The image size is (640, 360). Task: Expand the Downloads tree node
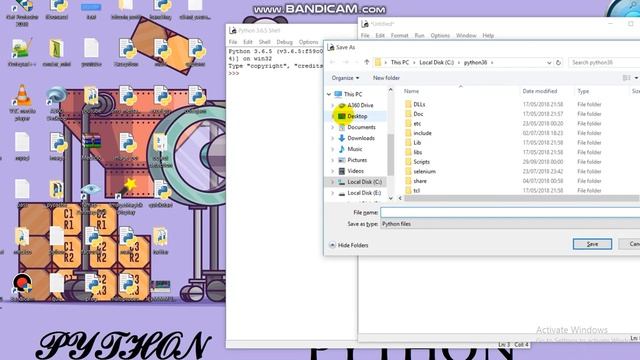(333, 138)
